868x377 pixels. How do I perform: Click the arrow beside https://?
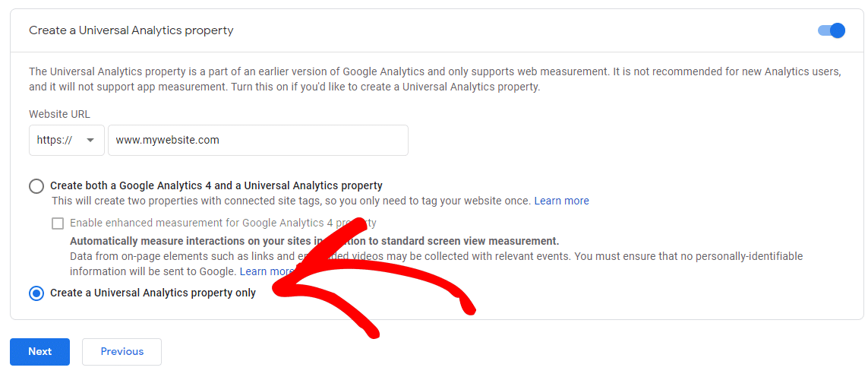pyautogui.click(x=90, y=141)
